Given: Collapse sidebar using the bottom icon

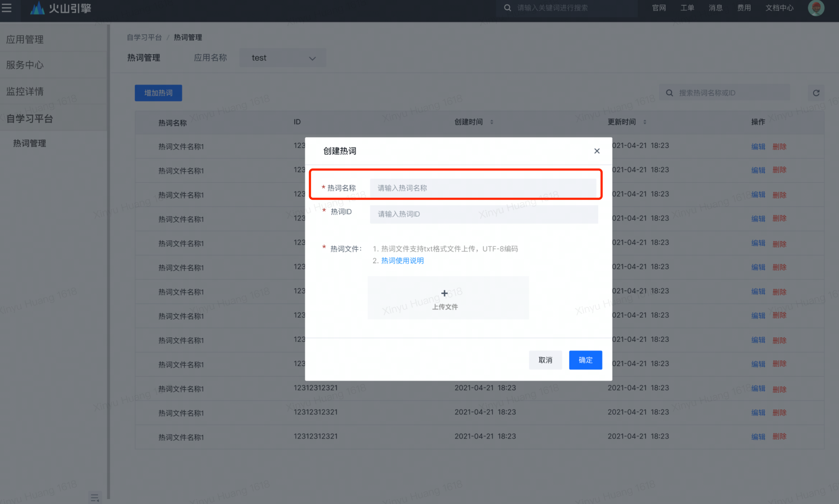Looking at the screenshot, I should (x=95, y=498).
